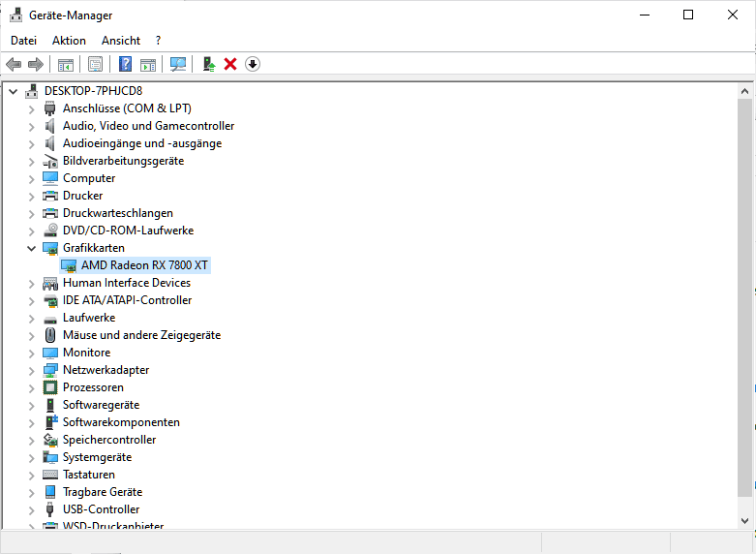Open the Datei menu
756x554 pixels.
coord(23,41)
